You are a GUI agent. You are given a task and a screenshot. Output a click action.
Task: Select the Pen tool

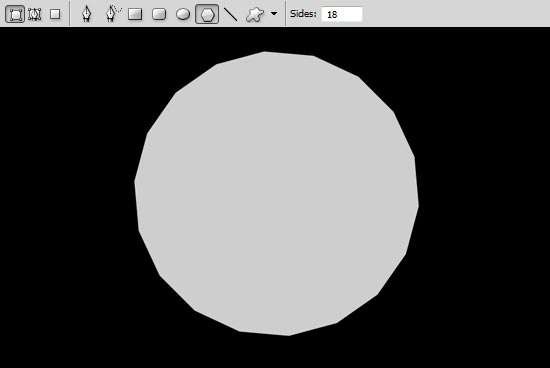[87, 14]
